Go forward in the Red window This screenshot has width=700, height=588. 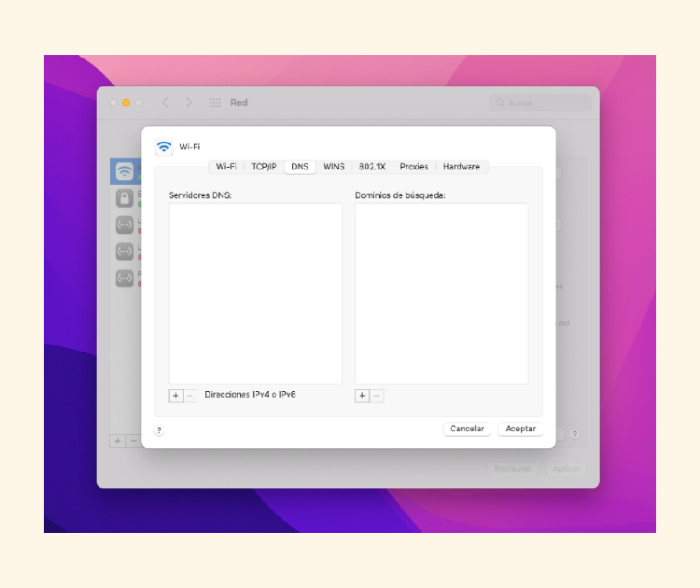pyautogui.click(x=189, y=103)
